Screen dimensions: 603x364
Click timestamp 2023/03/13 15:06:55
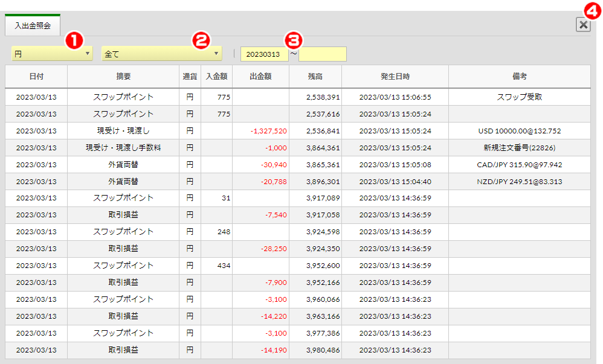(x=395, y=97)
